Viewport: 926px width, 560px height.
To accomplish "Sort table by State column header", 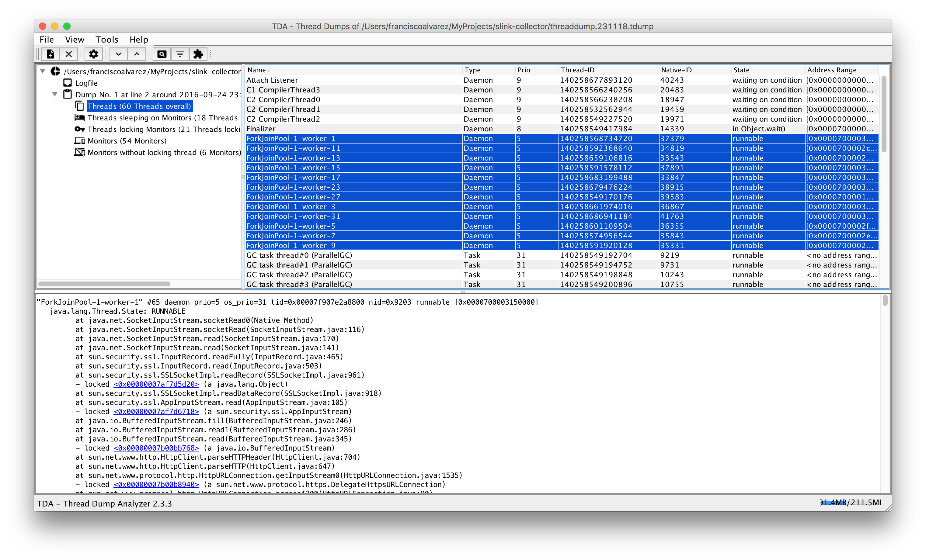I will click(768, 70).
